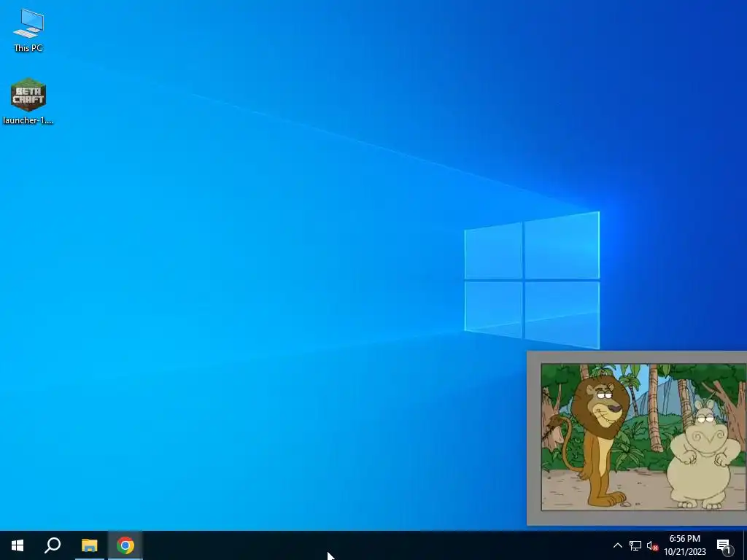
Task: Open taskbar search magnifier
Action: (53, 545)
